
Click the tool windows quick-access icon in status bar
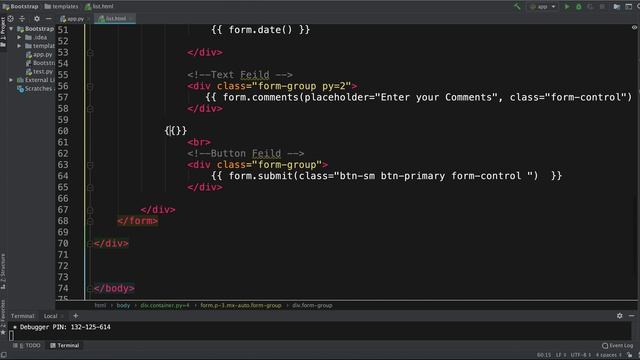[x=4, y=355]
